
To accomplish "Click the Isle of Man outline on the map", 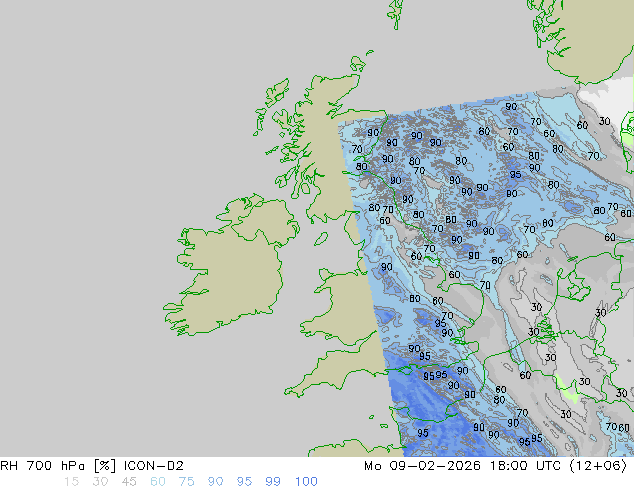I will coord(321,239).
